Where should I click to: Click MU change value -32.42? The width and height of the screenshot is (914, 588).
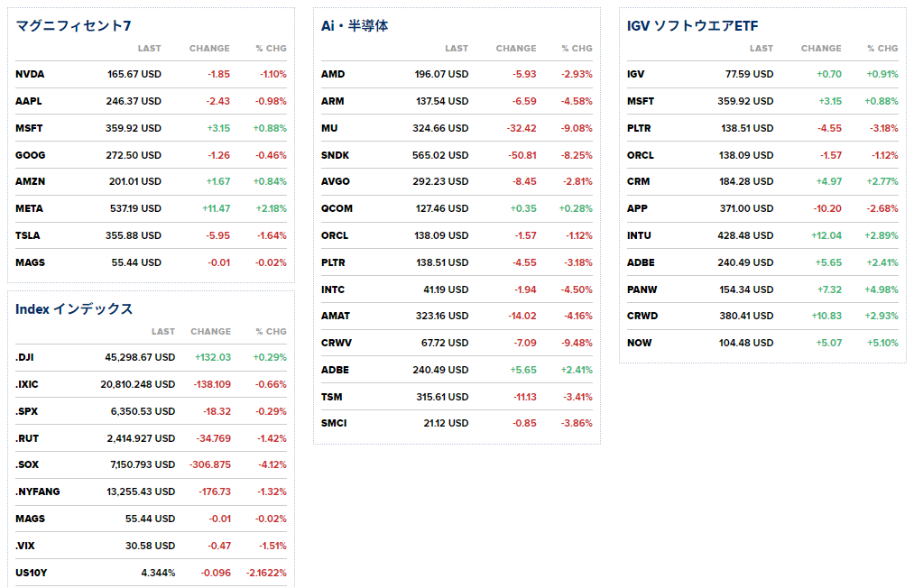[x=522, y=128]
